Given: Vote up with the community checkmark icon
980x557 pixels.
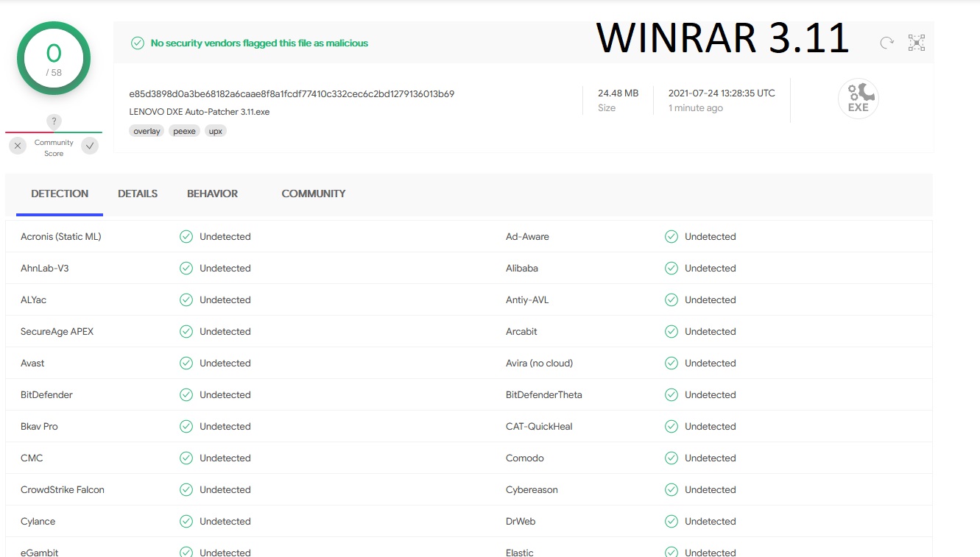Looking at the screenshot, I should point(90,146).
